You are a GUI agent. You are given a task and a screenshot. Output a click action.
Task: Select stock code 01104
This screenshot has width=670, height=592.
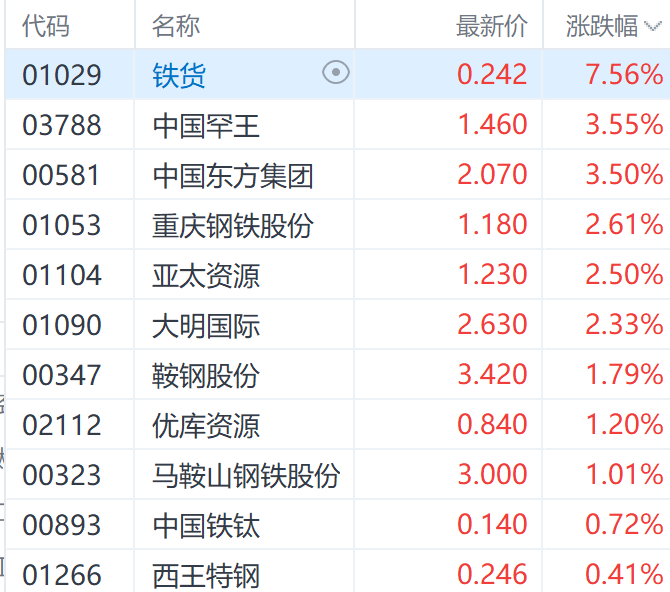tap(62, 275)
